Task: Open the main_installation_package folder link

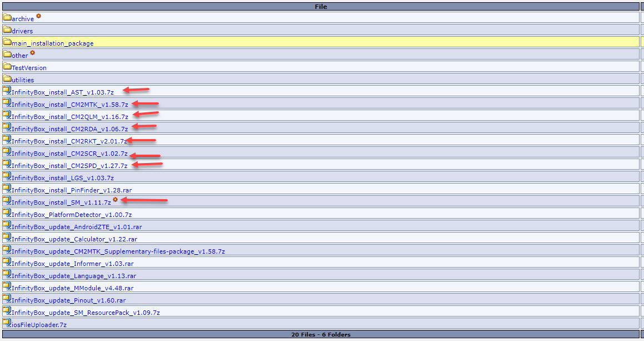Action: tap(53, 43)
